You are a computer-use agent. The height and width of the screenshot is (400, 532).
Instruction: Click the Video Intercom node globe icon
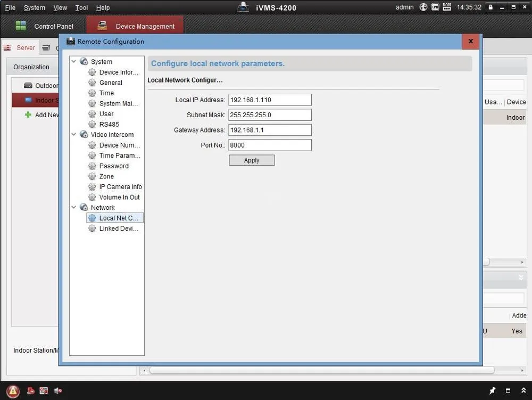click(84, 134)
